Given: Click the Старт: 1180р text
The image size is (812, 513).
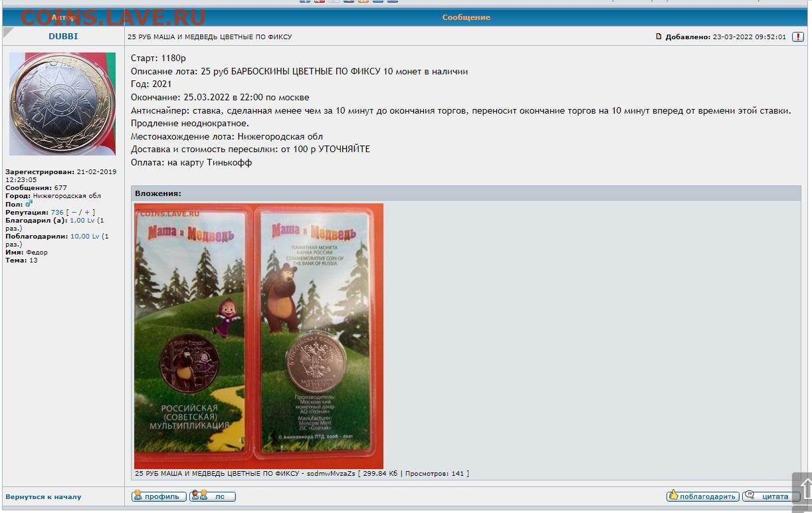Looking at the screenshot, I should tap(158, 58).
